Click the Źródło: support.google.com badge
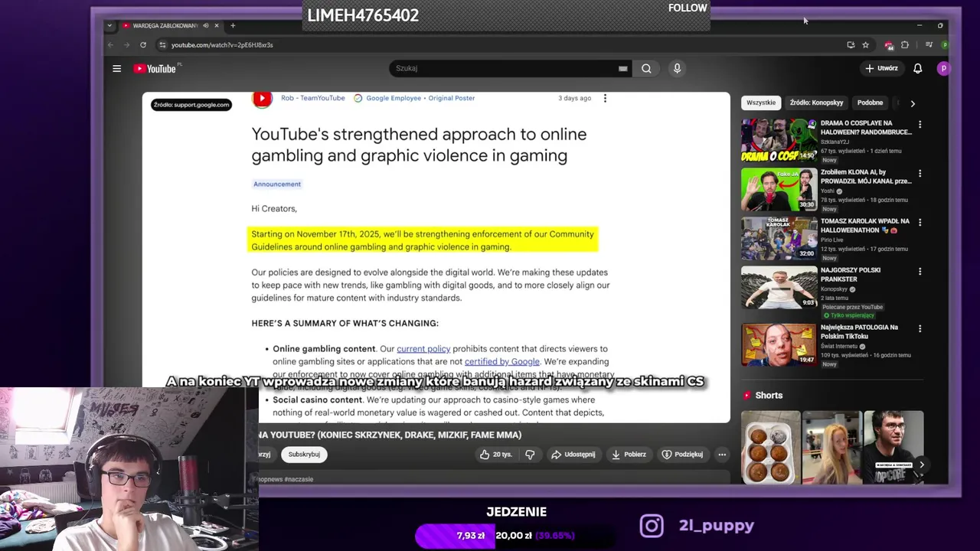The width and height of the screenshot is (980, 551). point(191,105)
